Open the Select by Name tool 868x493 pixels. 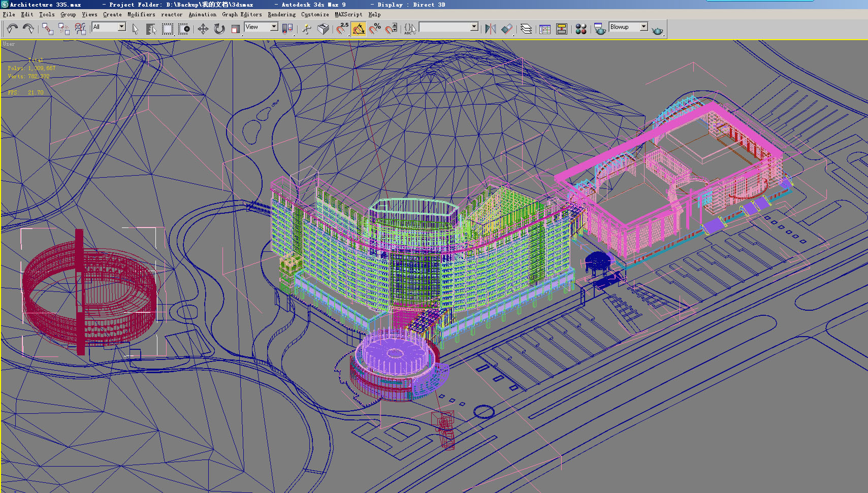pyautogui.click(x=151, y=29)
